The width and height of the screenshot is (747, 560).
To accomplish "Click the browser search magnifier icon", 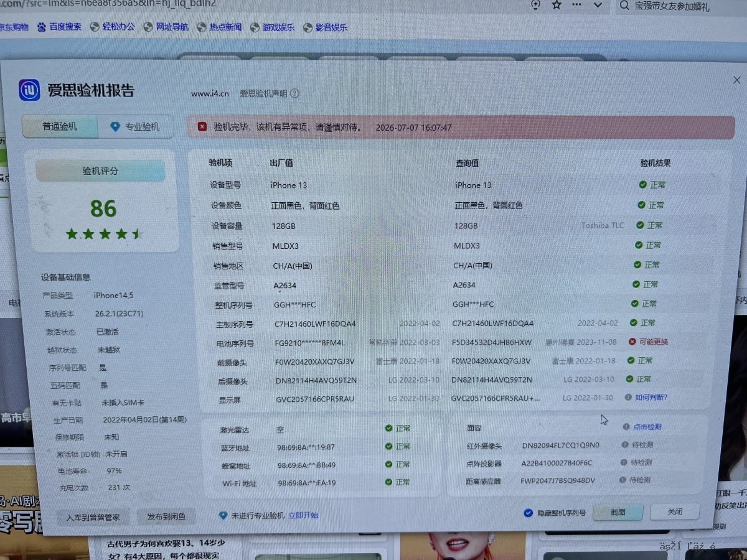I will [x=624, y=5].
